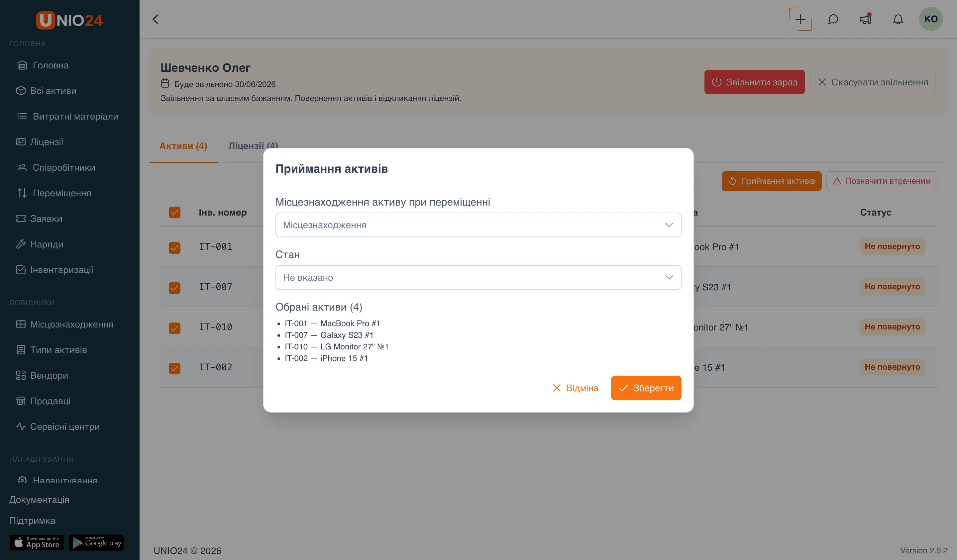Open Google Play download badge
This screenshot has height=560, width=957.
pyautogui.click(x=96, y=542)
